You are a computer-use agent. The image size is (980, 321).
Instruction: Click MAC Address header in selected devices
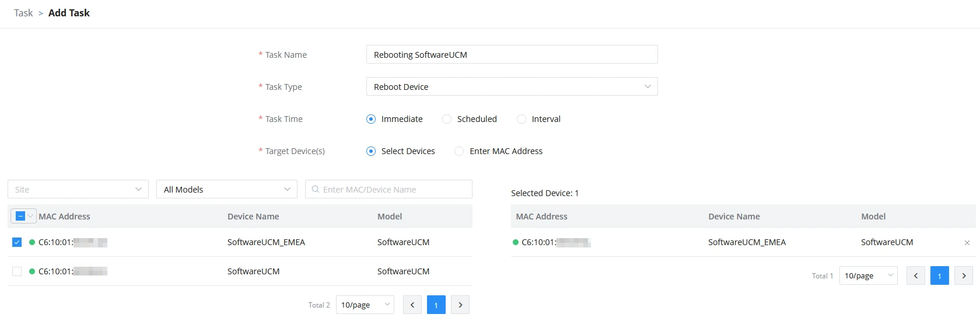click(x=541, y=217)
